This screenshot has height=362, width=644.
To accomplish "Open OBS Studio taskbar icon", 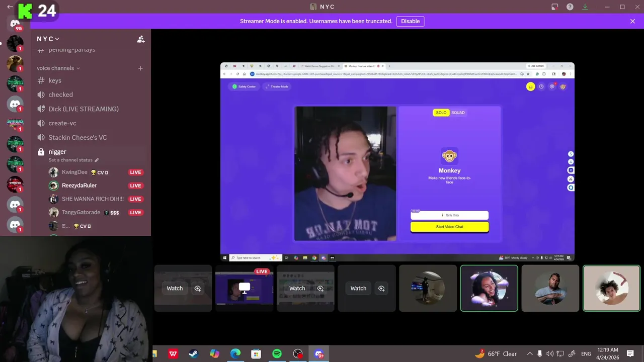I will point(298,354).
